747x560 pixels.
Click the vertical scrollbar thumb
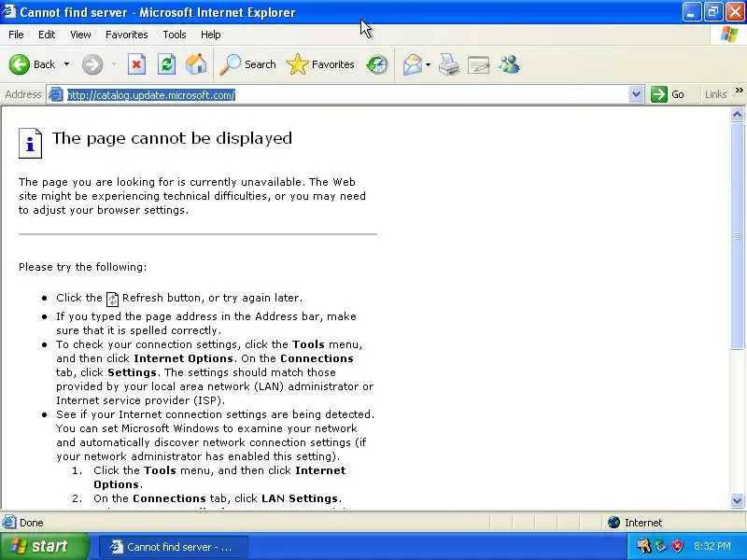pos(737,236)
